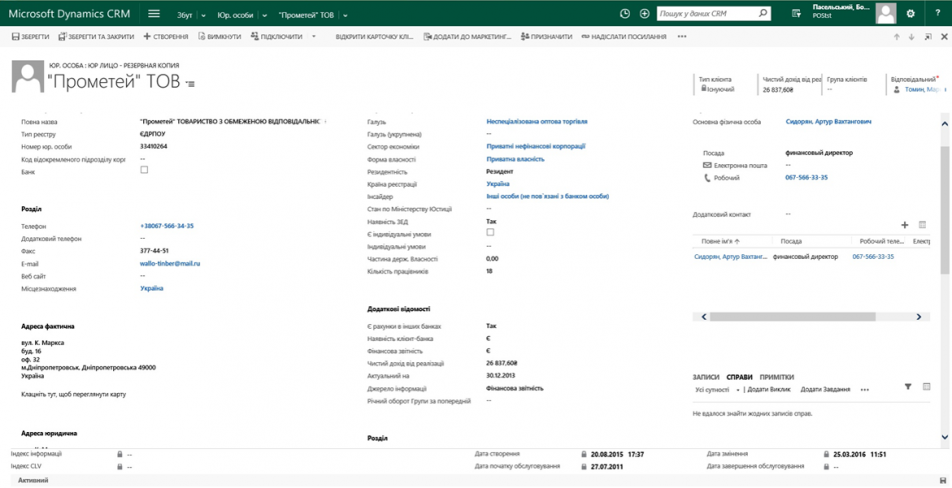Toggle the Банк checkbox

pyautogui.click(x=144, y=170)
